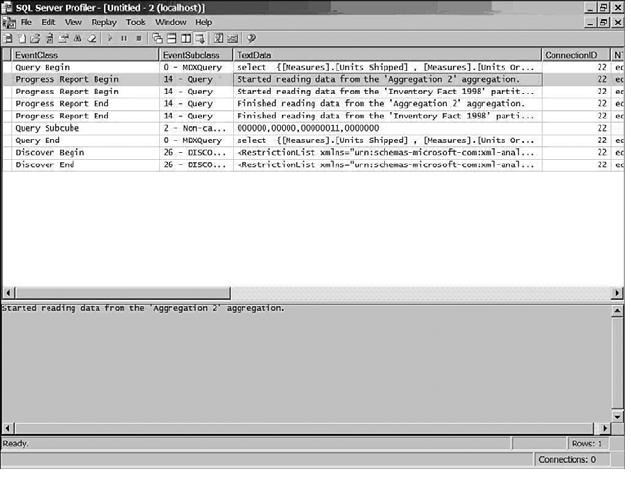The width and height of the screenshot is (631, 479).
Task: Select the Discover Begin event row
Action: click(x=313, y=153)
